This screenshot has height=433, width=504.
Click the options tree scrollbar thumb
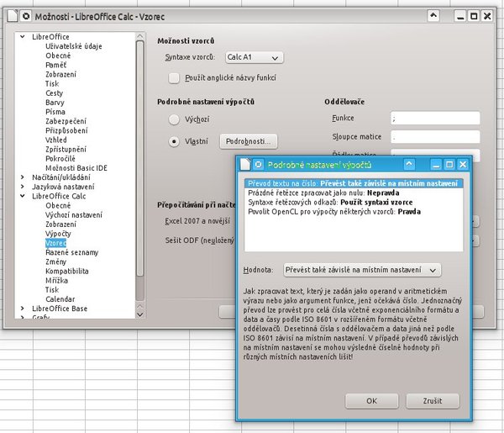(x=139, y=158)
